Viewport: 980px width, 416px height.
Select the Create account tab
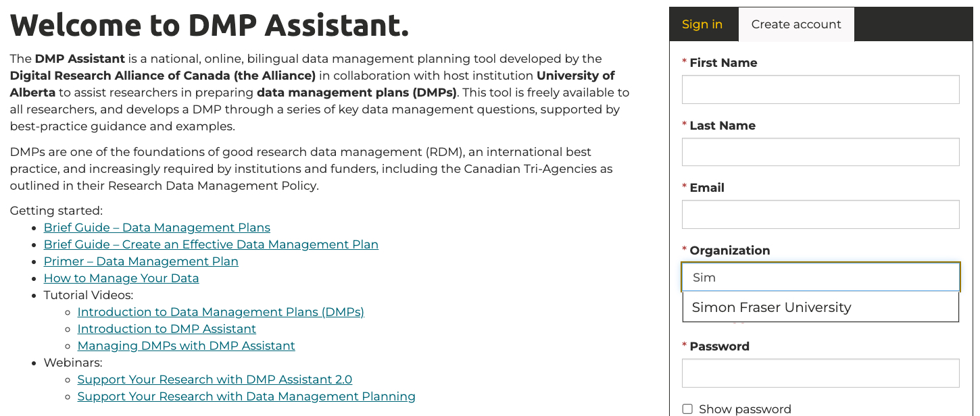coord(796,24)
